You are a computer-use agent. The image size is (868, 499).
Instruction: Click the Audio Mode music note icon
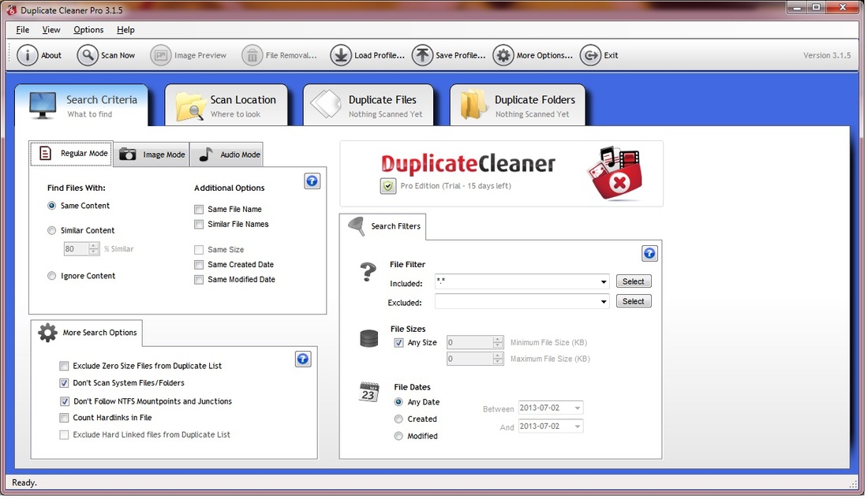(x=205, y=155)
